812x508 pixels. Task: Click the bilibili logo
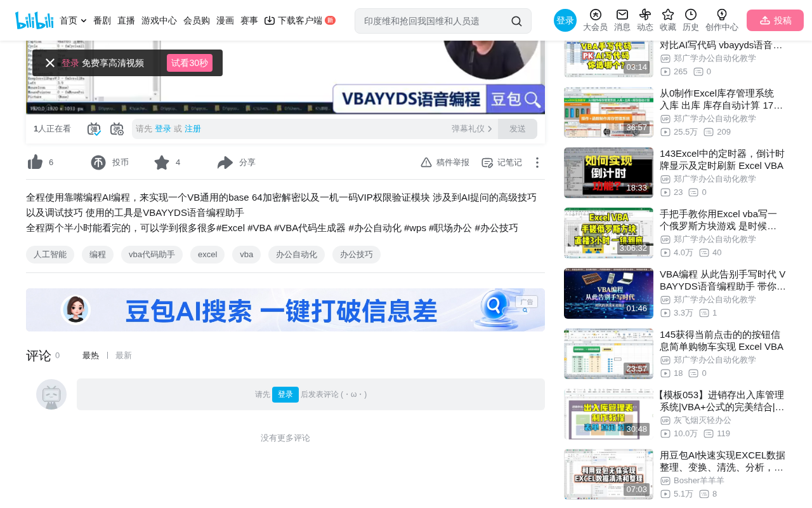34,20
